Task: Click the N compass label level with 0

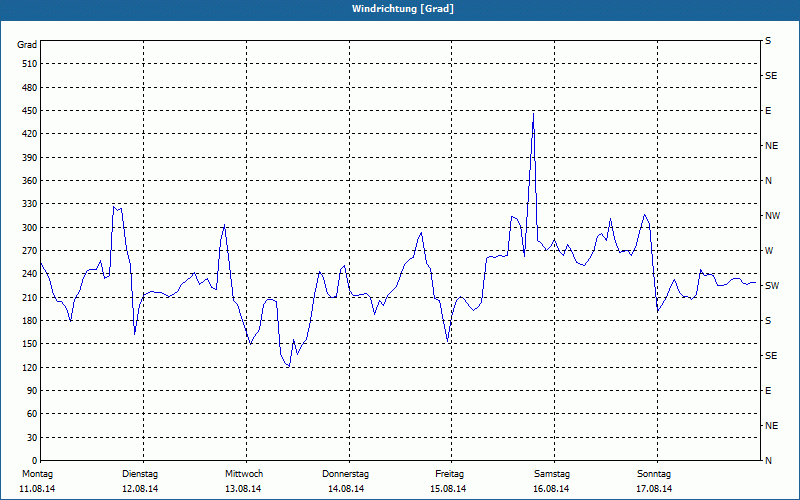Action: [768, 461]
